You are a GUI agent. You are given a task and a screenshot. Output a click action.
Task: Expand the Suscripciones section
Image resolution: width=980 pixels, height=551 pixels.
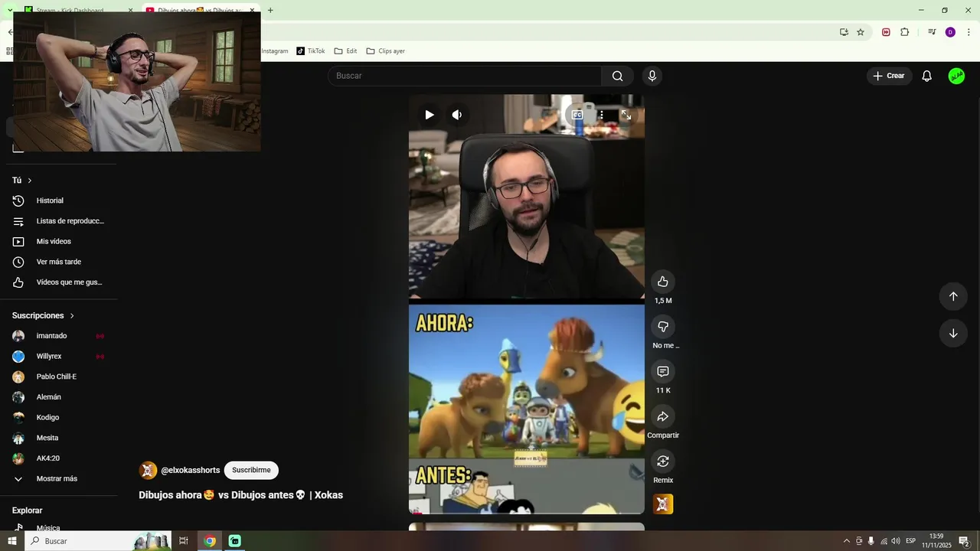pos(43,315)
